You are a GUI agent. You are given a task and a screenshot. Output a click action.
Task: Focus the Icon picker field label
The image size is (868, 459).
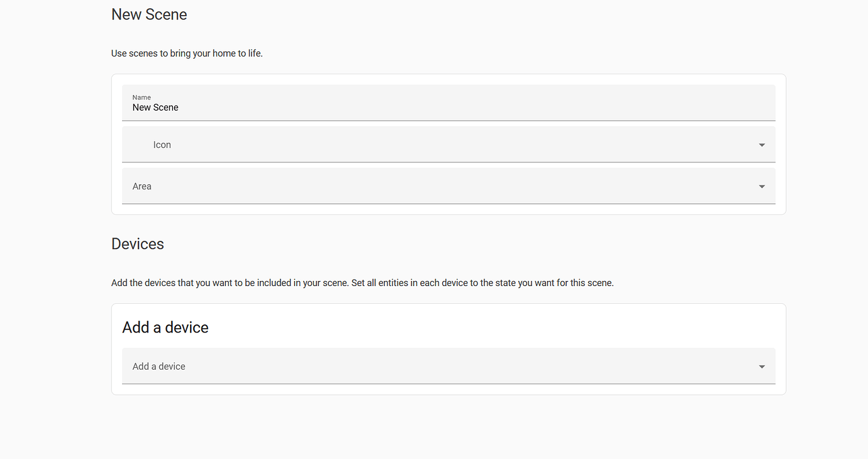[x=162, y=145]
